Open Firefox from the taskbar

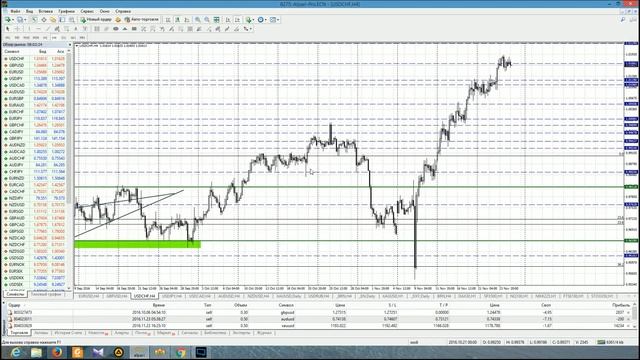click(57, 352)
